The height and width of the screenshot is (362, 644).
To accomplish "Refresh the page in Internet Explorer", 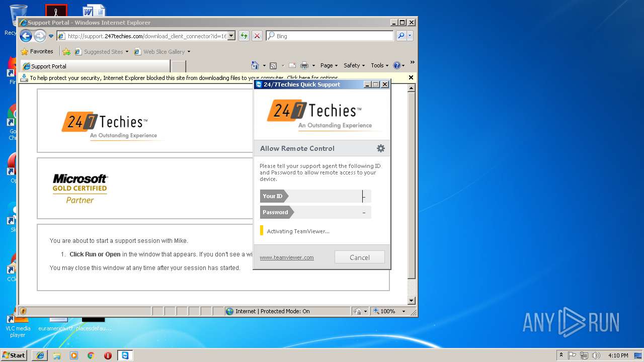I will click(244, 36).
